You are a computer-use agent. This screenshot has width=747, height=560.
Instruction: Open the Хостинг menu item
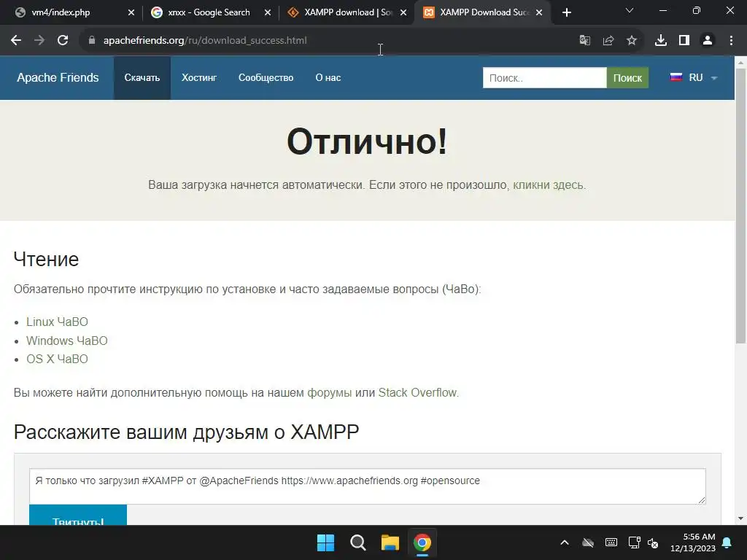(199, 77)
